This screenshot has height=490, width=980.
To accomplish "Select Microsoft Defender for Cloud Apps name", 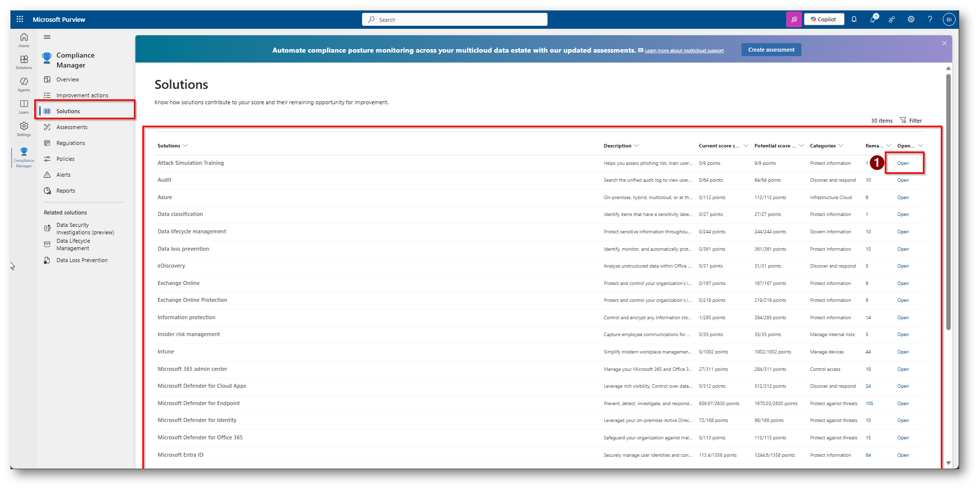I will point(202,386).
